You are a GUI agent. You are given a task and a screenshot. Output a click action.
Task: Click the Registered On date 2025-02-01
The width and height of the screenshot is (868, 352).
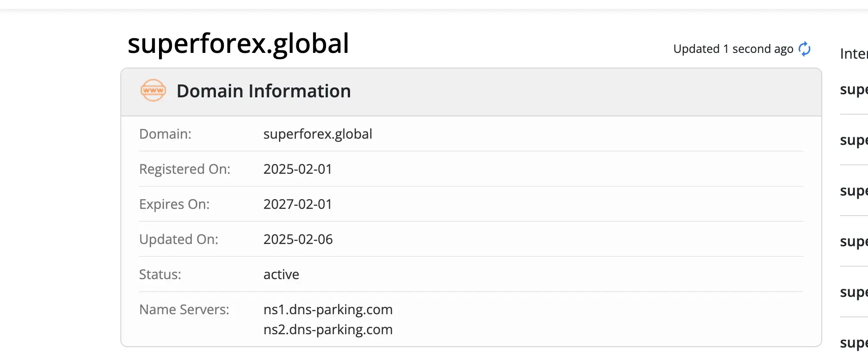click(298, 169)
